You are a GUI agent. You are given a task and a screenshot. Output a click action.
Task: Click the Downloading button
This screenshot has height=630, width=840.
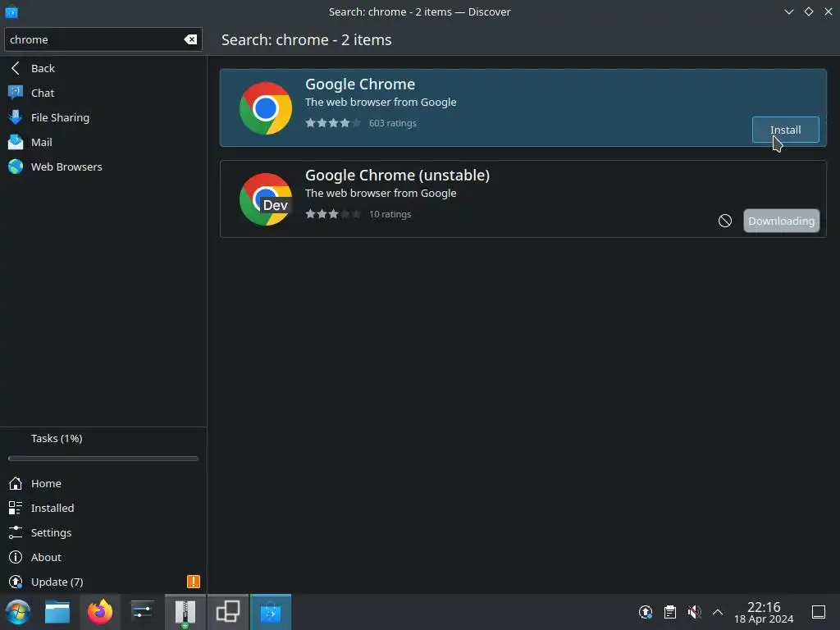pyautogui.click(x=781, y=221)
